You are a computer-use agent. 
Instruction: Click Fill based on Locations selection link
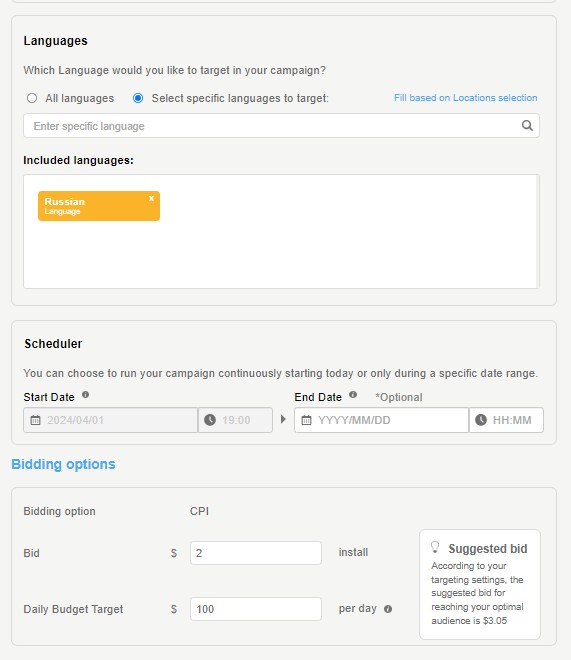[465, 98]
